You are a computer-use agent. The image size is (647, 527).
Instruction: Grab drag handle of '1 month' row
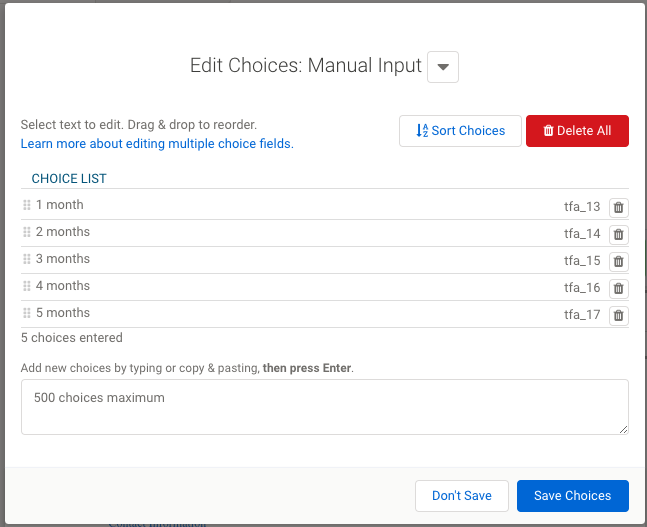[27, 205]
